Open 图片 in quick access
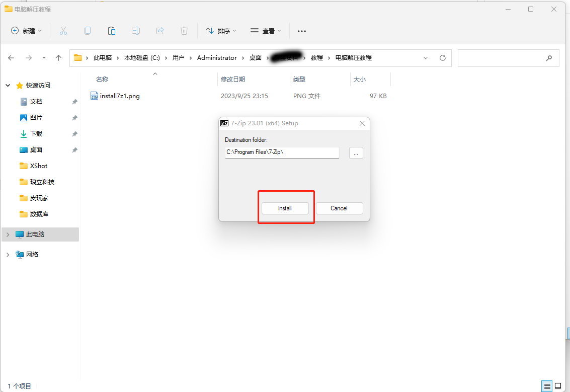Image resolution: width=570 pixels, height=392 pixels. pyautogui.click(x=36, y=117)
